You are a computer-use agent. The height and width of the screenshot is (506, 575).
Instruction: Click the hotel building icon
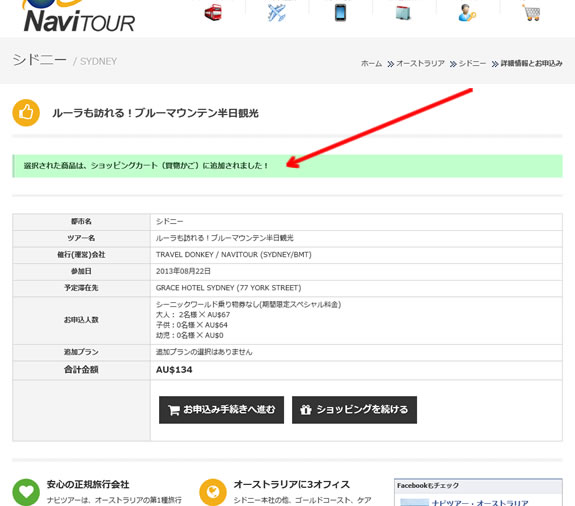(403, 13)
